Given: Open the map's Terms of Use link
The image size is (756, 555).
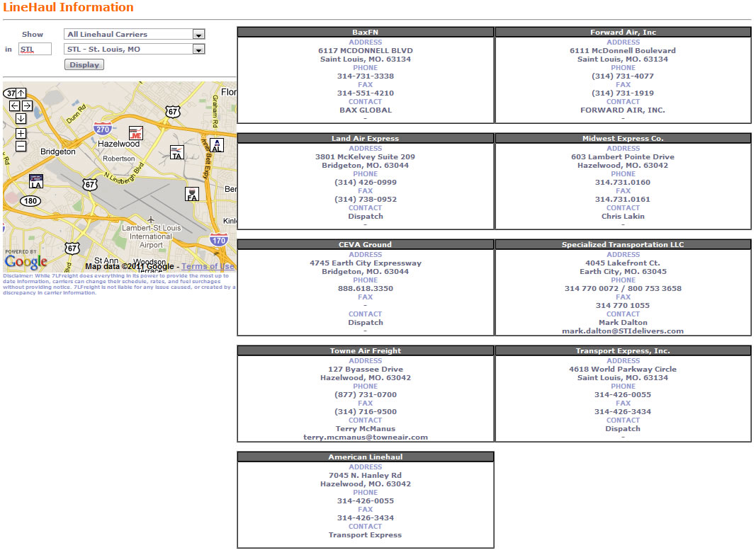Looking at the screenshot, I should click(208, 266).
